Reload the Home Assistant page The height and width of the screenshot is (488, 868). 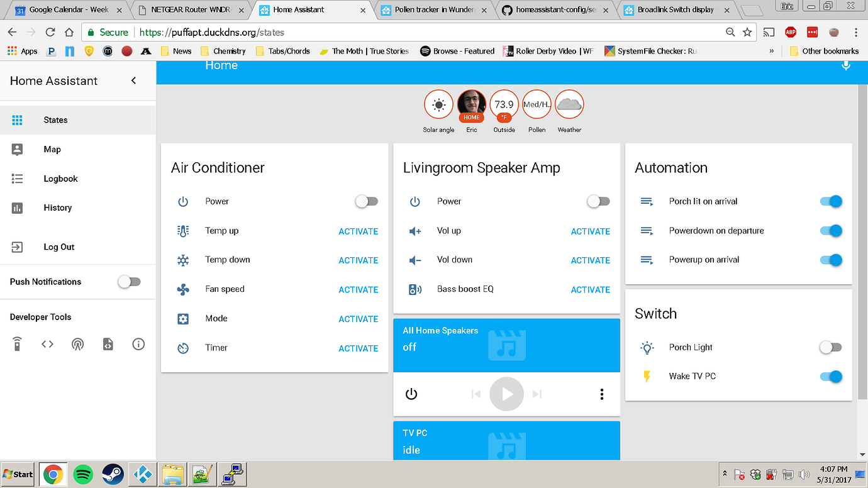50,32
